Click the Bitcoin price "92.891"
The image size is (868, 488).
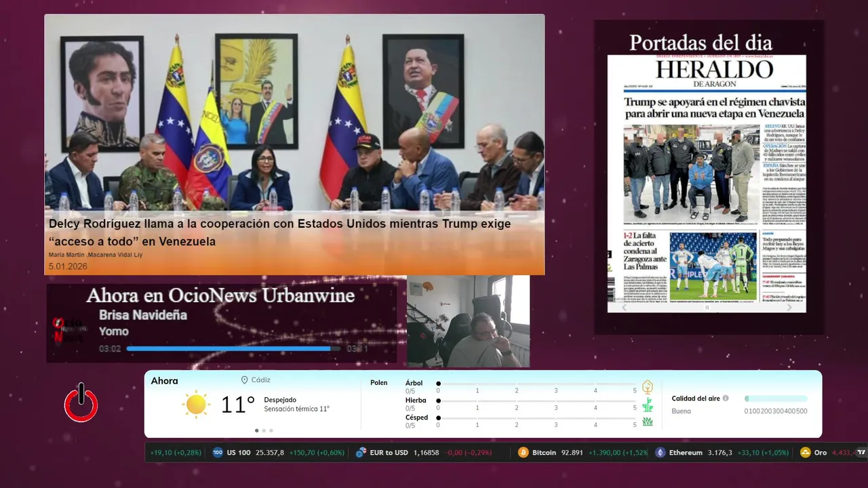point(572,452)
